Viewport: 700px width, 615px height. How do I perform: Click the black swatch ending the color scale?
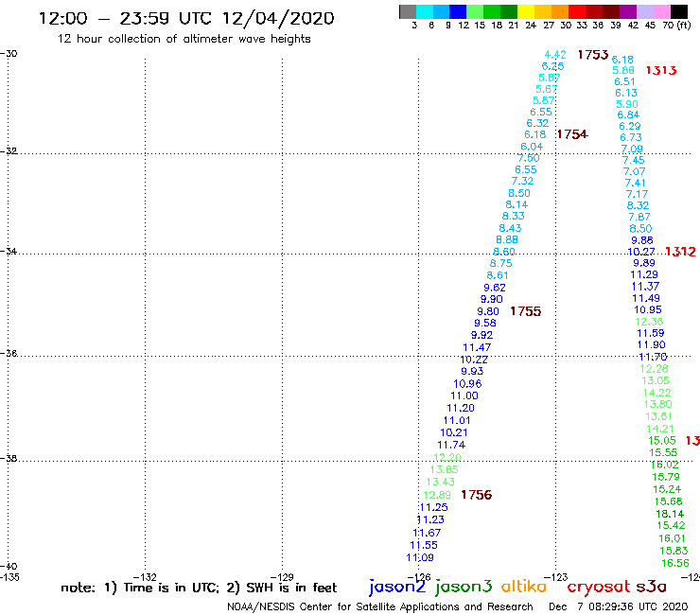tap(678, 11)
